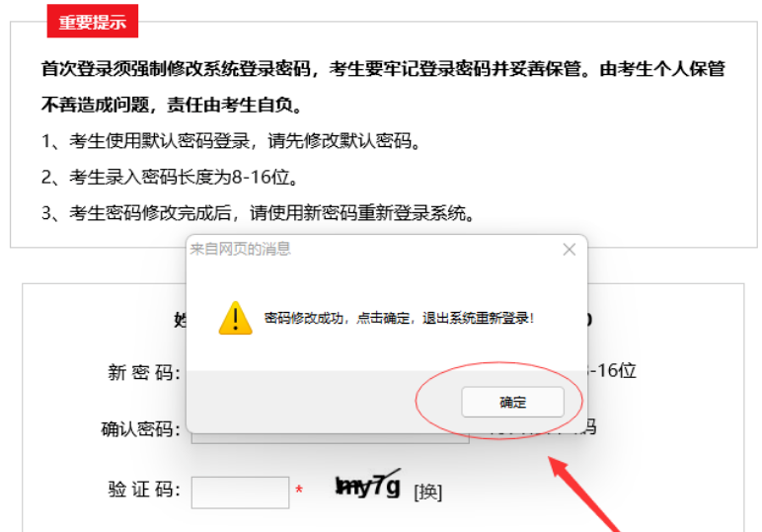
Task: Click the red 重要提示 label
Action: click(x=93, y=21)
